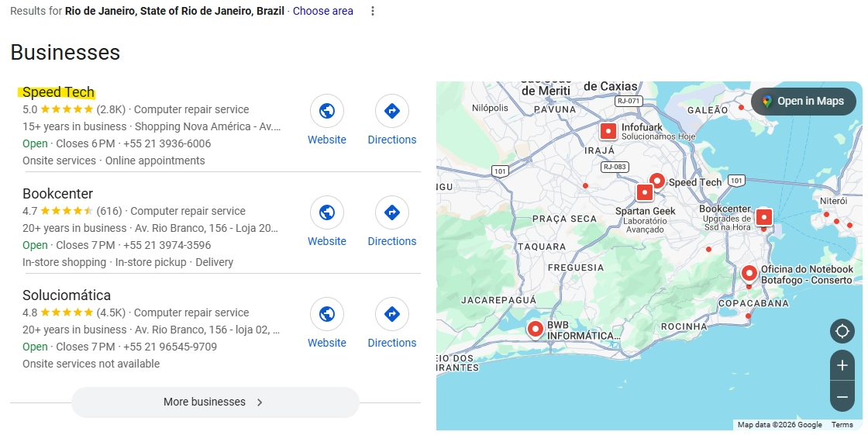868x442 pixels.
Task: Click Directions label for Bookcenter
Action: (x=392, y=241)
